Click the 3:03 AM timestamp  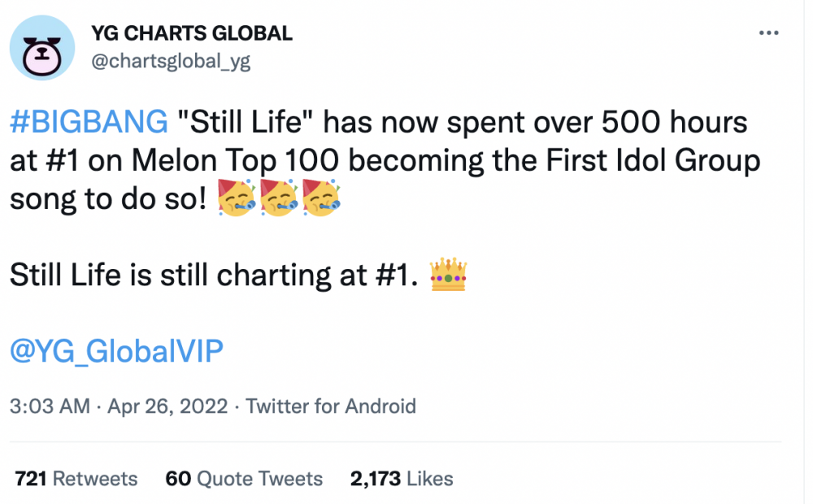click(50, 406)
